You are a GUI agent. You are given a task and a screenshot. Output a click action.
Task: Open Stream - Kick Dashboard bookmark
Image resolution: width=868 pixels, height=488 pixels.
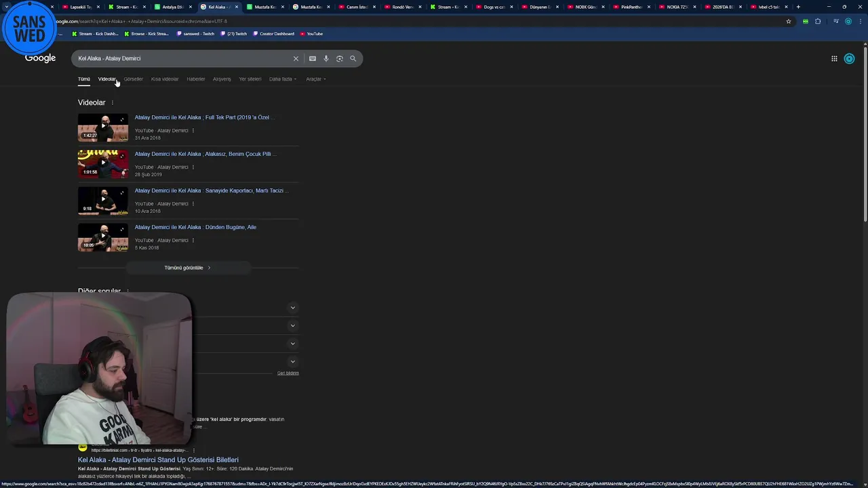(x=95, y=33)
